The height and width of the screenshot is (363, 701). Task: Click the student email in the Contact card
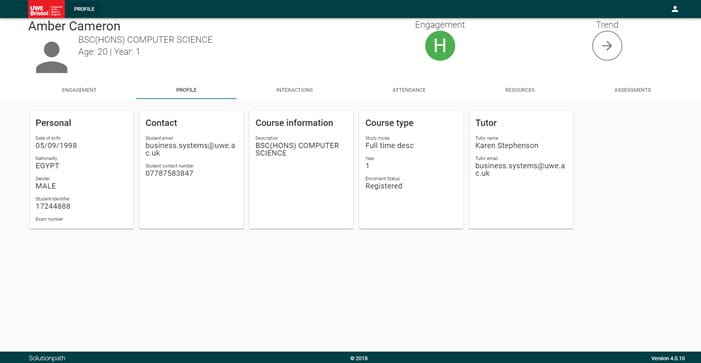(190, 149)
